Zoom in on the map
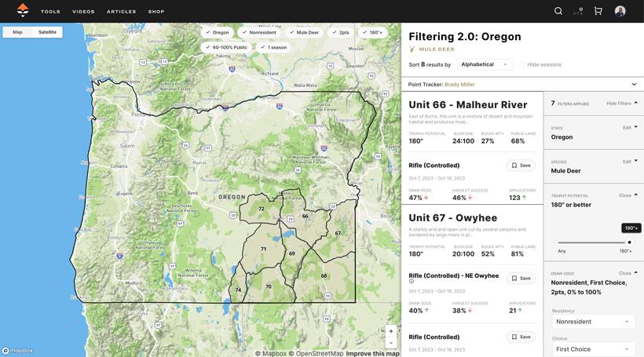Screen dimensions: 644x357 (391, 331)
